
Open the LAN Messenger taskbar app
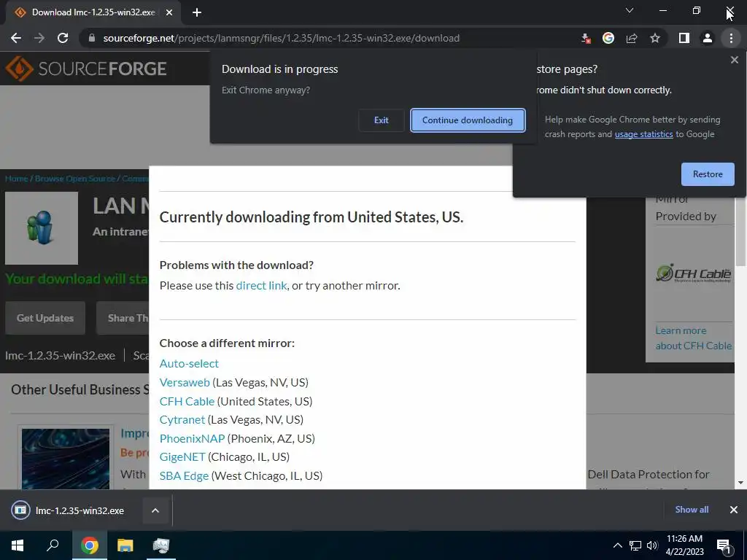click(161, 545)
